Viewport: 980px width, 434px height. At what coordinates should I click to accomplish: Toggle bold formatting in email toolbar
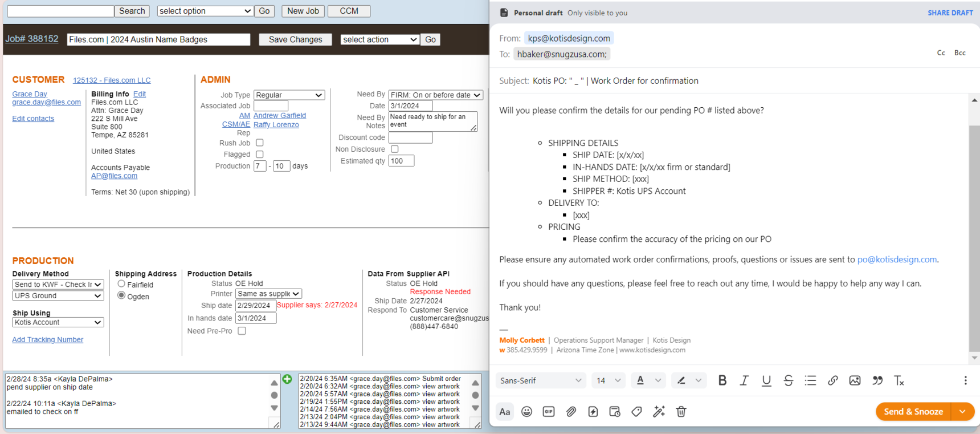[x=722, y=380]
